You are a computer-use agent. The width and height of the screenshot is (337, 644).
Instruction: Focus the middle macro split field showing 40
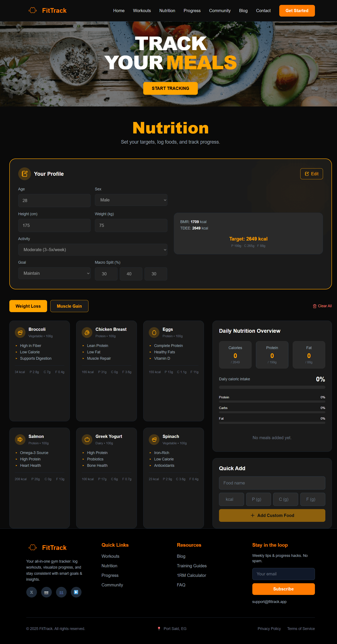[x=131, y=274]
